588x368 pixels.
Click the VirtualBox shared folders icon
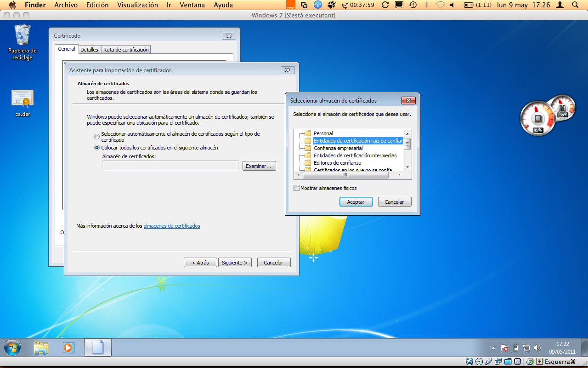click(x=508, y=362)
